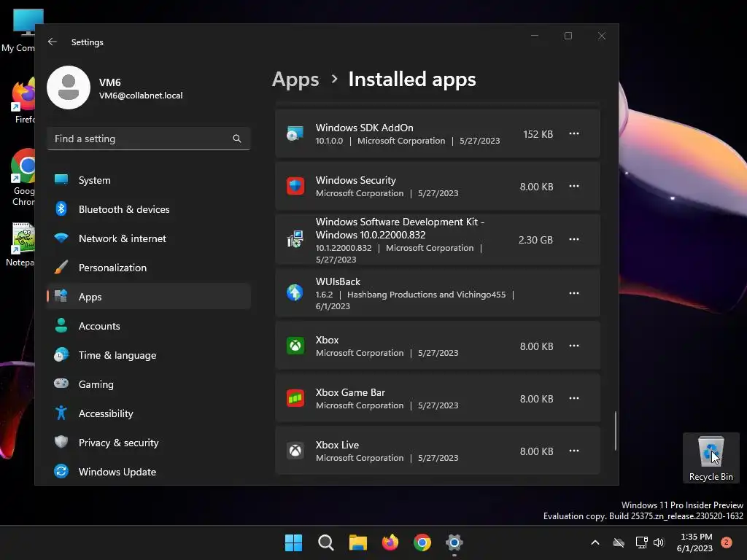Image resolution: width=747 pixels, height=560 pixels.
Task: Open Time & language settings
Action: [149, 355]
